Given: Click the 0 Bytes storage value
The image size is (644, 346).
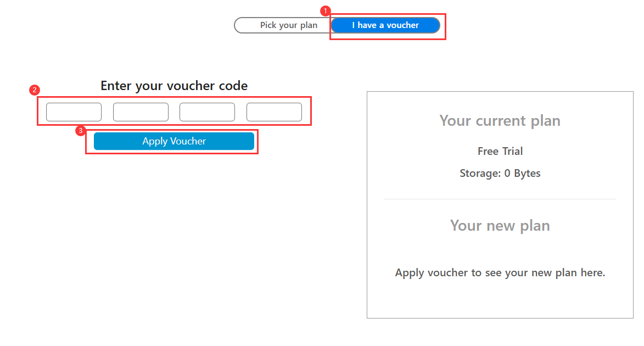Looking at the screenshot, I should click(522, 174).
